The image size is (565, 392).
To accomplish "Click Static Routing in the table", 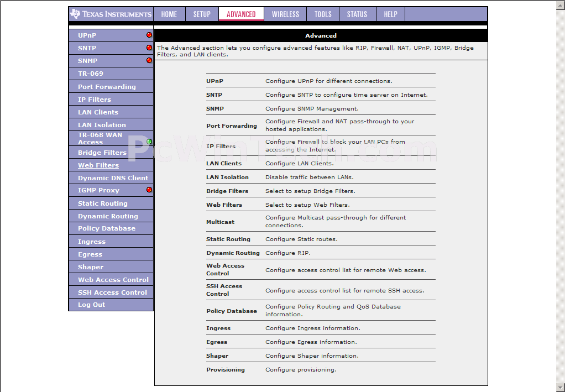I will pos(228,239).
